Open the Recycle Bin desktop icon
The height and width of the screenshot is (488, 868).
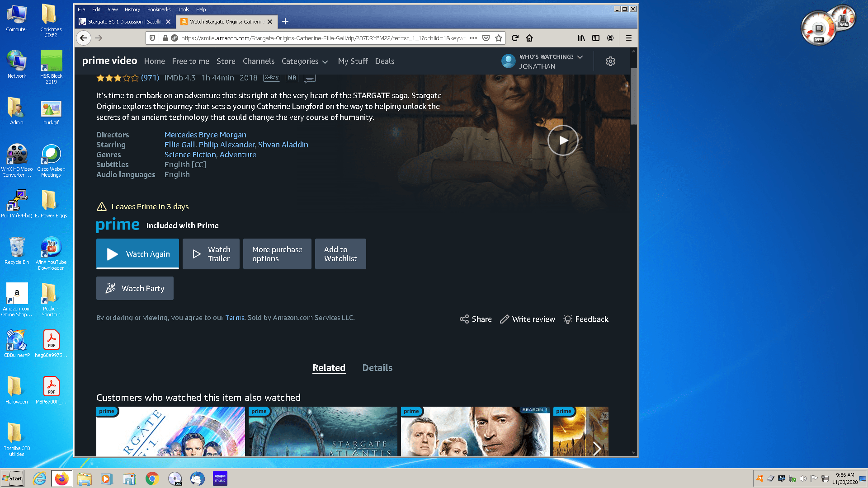pos(17,250)
